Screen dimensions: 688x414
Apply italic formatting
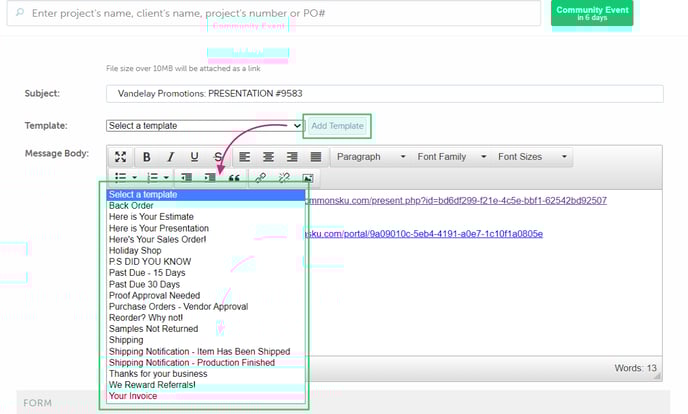coord(170,157)
